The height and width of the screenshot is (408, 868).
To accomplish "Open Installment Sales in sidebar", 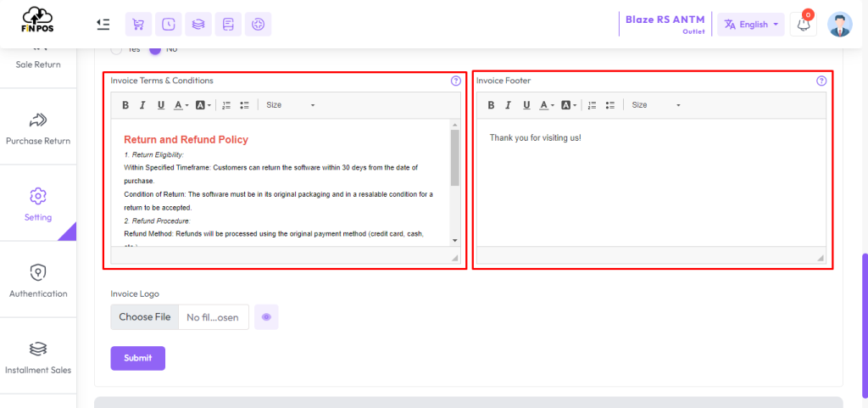I will (38, 358).
